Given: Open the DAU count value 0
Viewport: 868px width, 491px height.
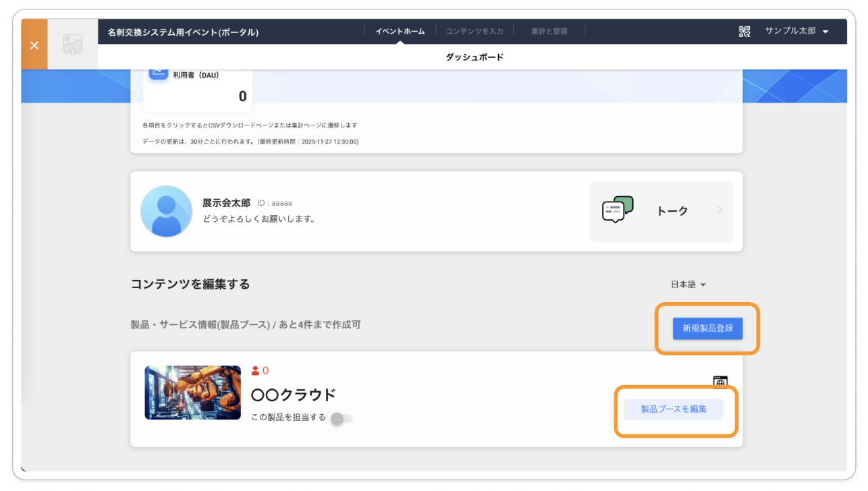Looking at the screenshot, I should [x=242, y=96].
